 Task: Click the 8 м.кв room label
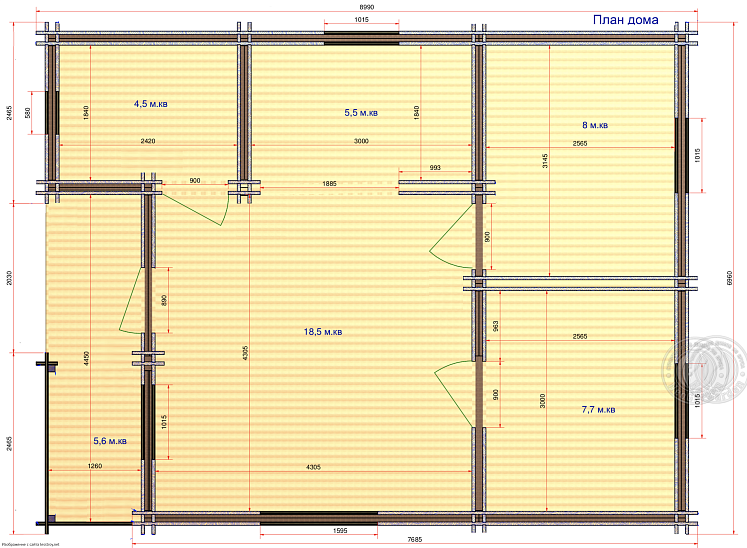594,126
